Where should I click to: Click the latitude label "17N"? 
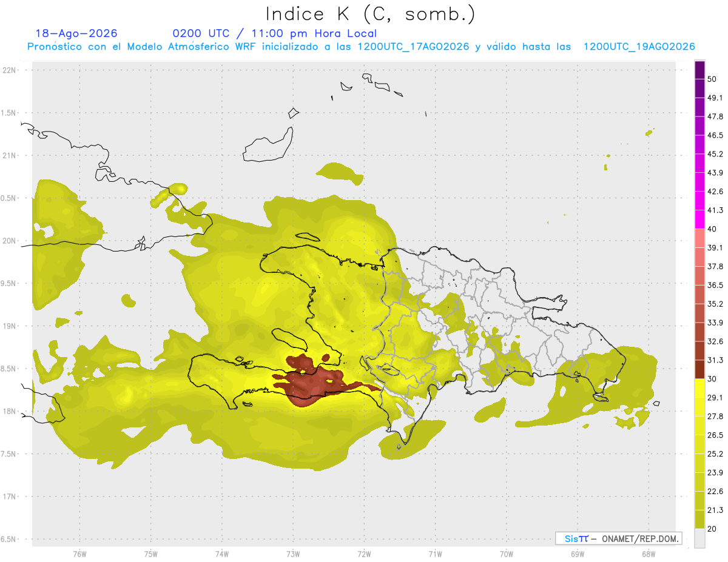10,497
